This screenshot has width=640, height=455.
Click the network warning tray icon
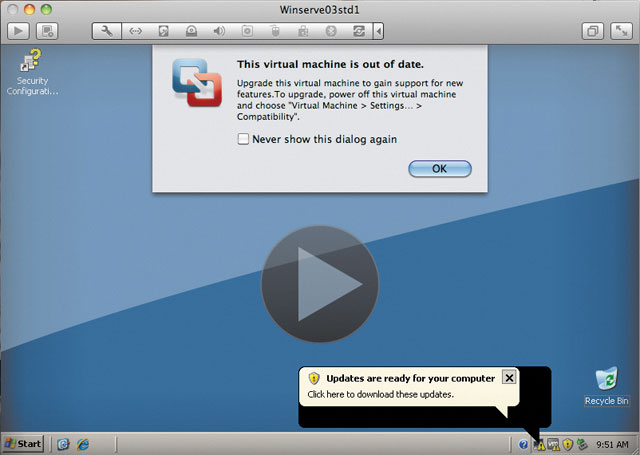pyautogui.click(x=539, y=444)
